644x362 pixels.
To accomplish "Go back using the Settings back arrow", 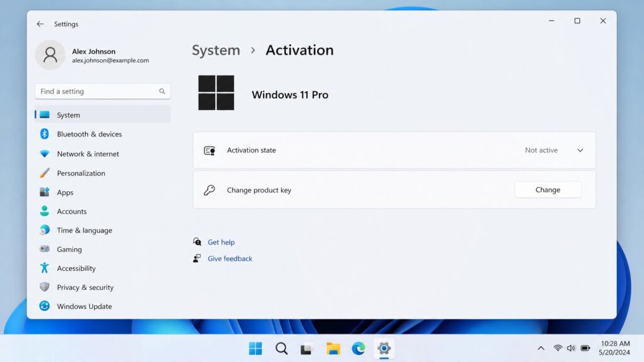I will point(40,24).
